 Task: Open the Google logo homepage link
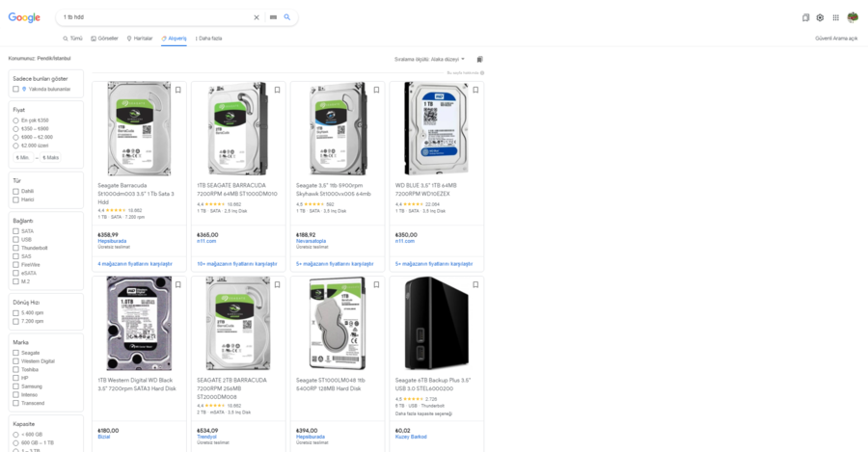click(24, 17)
